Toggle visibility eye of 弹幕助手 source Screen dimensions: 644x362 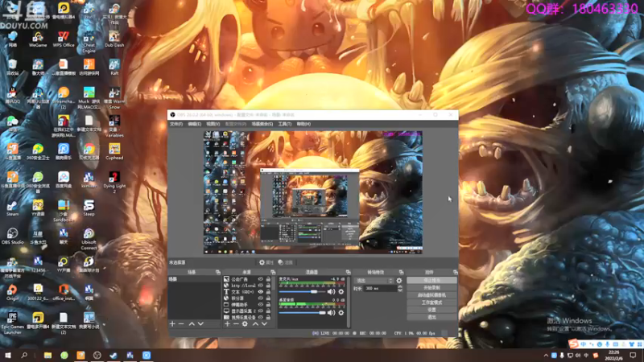click(x=260, y=305)
